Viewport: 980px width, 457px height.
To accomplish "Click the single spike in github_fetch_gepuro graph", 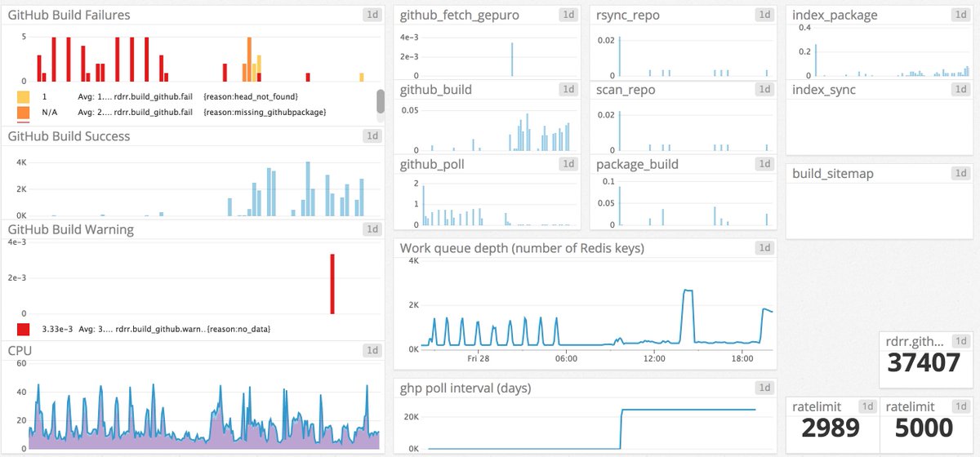I will coord(512,60).
